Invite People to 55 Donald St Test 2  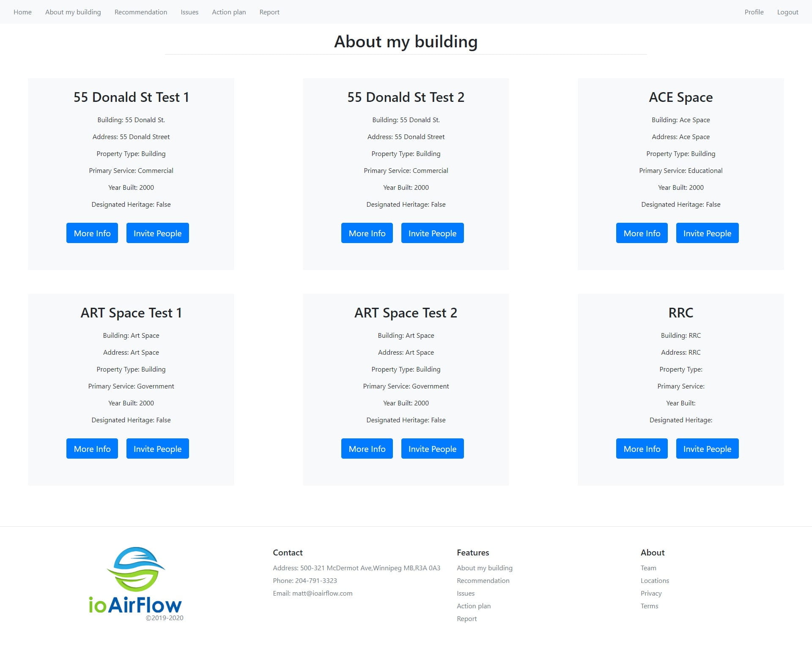click(432, 233)
